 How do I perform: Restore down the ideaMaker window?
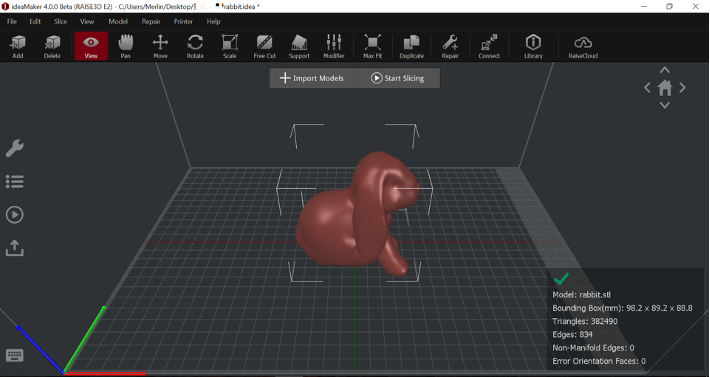coord(670,6)
